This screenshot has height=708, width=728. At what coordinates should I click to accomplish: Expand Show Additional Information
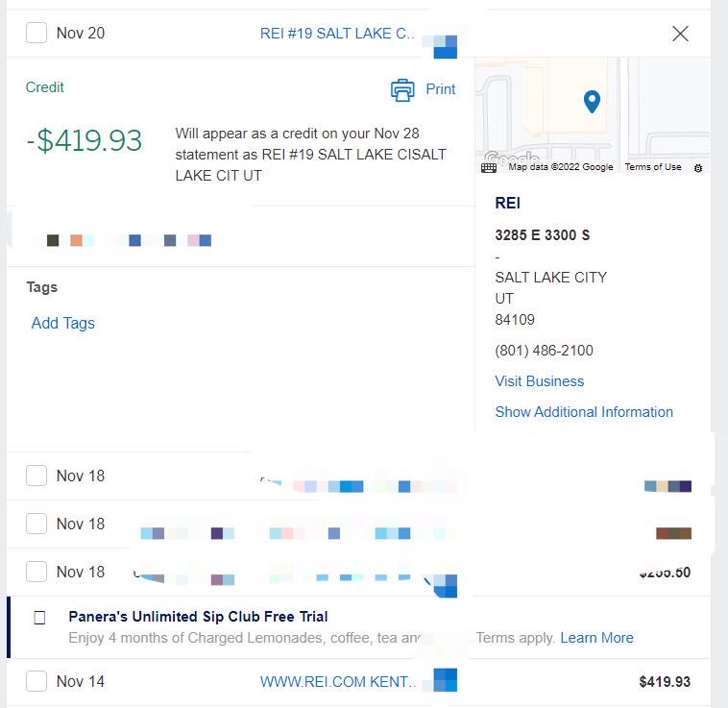click(x=583, y=412)
